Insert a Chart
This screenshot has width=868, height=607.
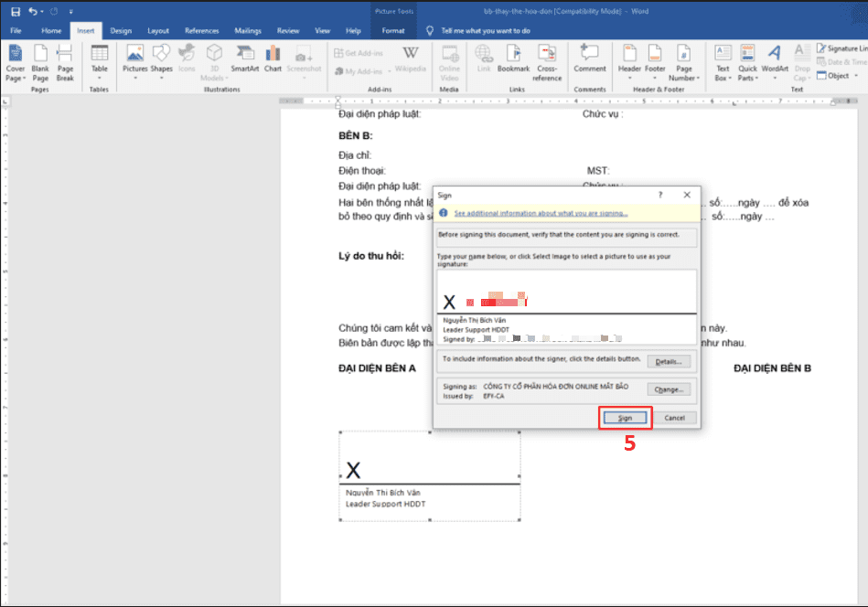(x=273, y=59)
